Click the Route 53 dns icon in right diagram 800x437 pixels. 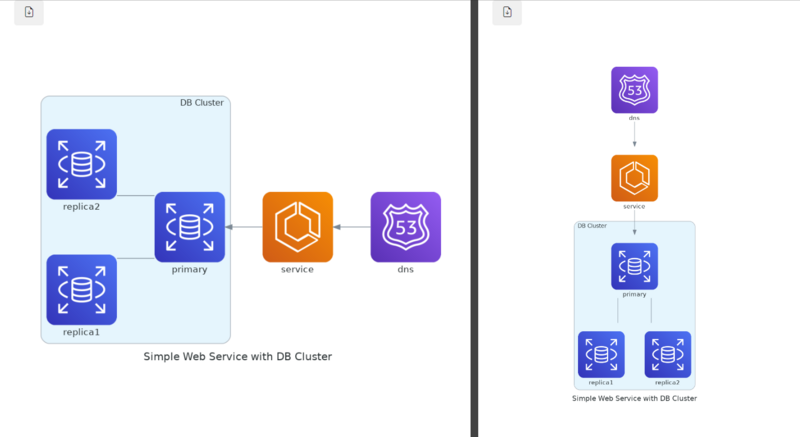(x=634, y=90)
